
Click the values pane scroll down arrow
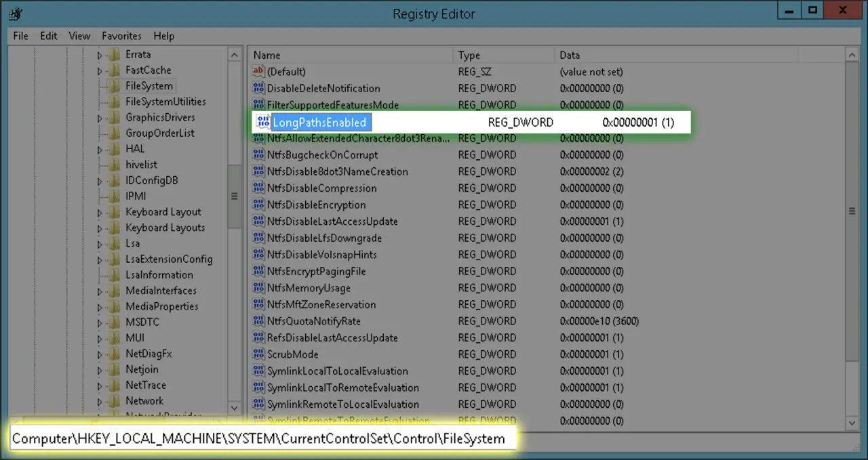click(x=852, y=423)
